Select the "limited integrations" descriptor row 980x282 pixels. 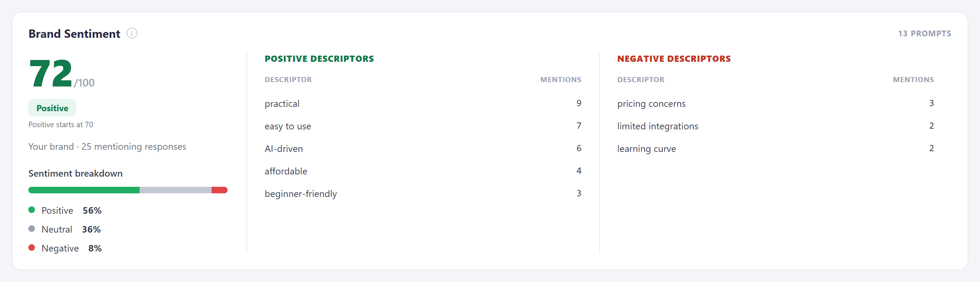pyautogui.click(x=775, y=126)
